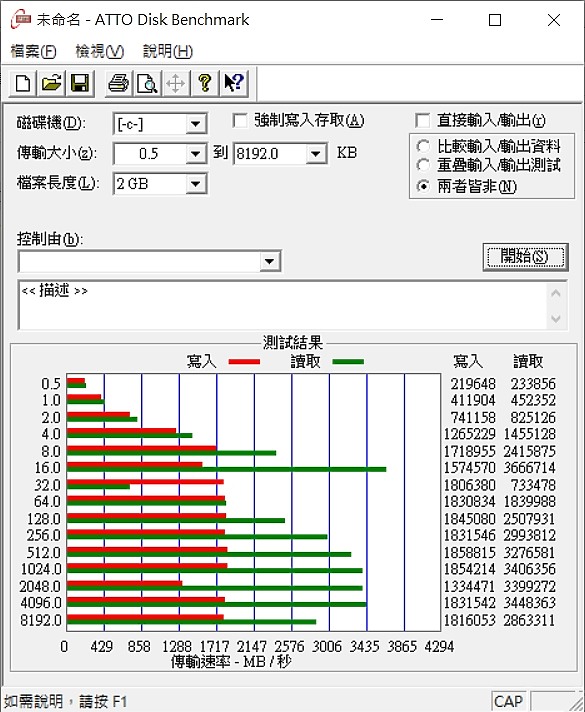Image resolution: width=585 pixels, height=712 pixels.
Task: Close the ATTO Disk Benchmark window
Action: 554,20
